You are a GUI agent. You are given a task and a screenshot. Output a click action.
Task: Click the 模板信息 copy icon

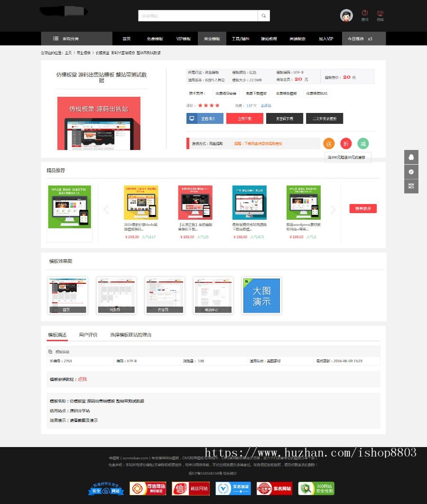click(50, 352)
